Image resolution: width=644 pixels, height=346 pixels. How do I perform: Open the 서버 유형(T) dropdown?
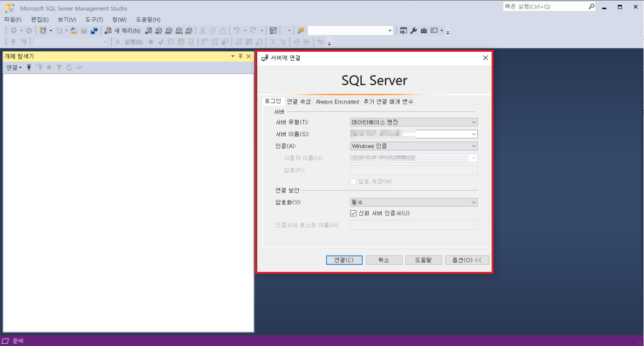[x=473, y=122]
